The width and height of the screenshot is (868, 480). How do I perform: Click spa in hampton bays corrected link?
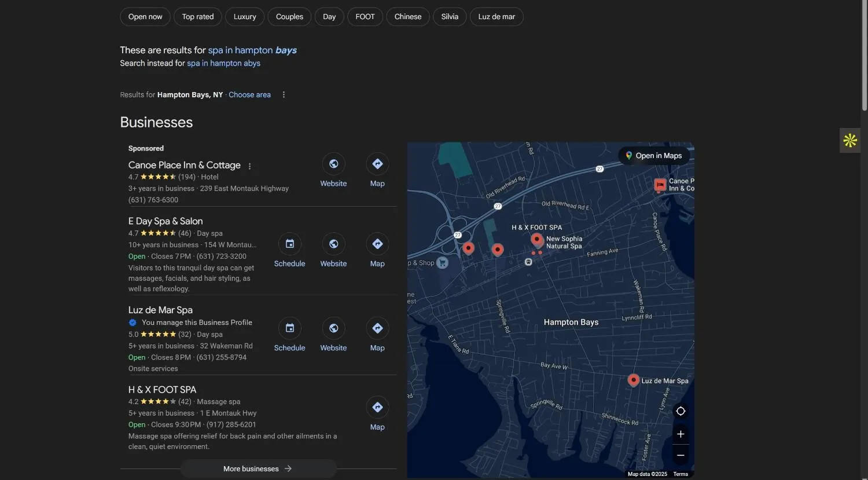pyautogui.click(x=252, y=50)
